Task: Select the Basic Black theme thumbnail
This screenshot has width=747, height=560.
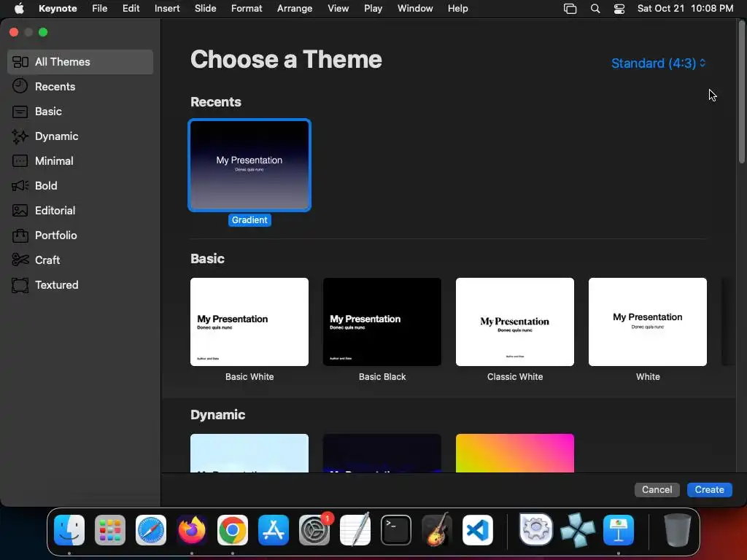Action: coord(382,322)
